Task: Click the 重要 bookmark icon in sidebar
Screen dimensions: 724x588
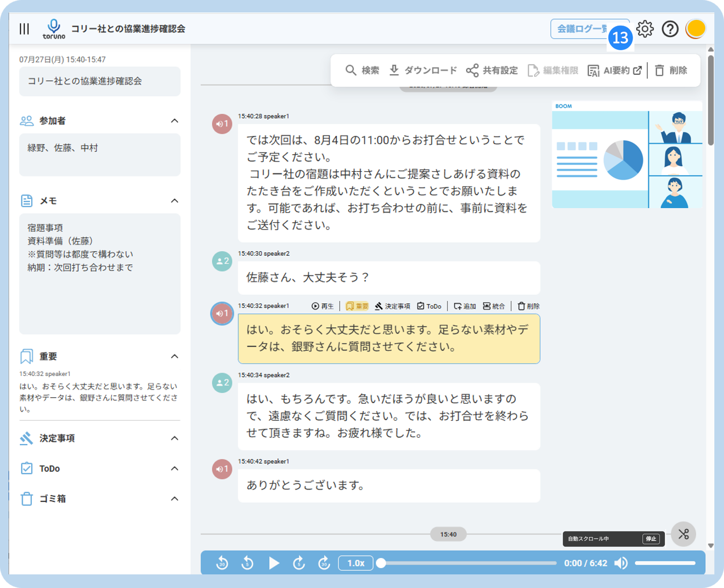Action: [x=27, y=356]
